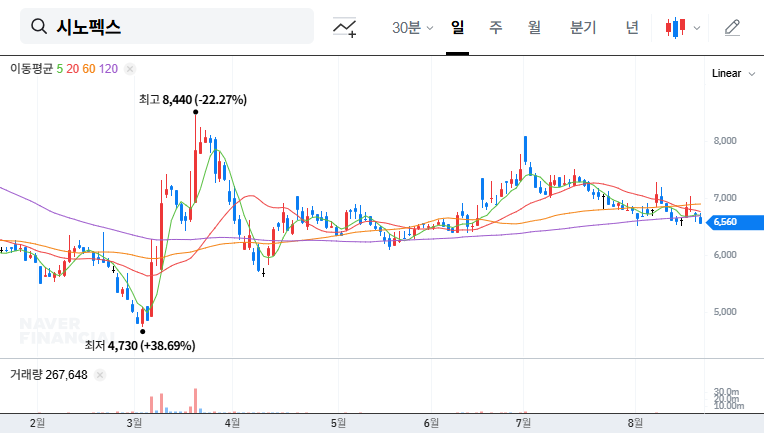Select the 년 yearly tab
Image resolution: width=764 pixels, height=433 pixels.
point(632,27)
